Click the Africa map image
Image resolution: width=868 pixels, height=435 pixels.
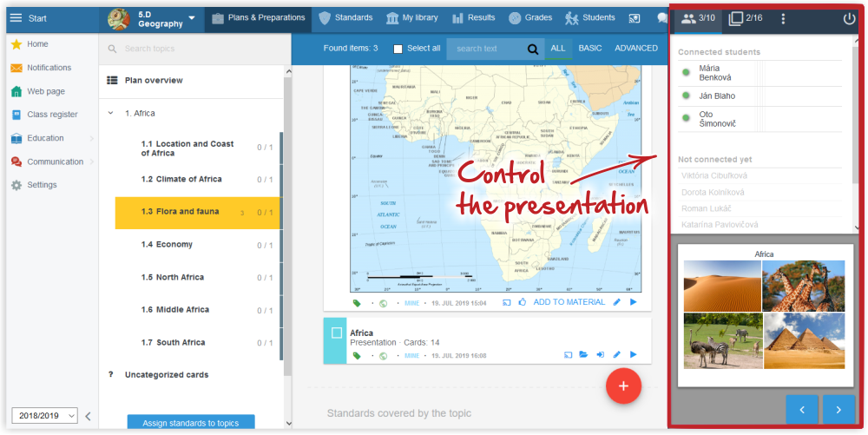click(496, 179)
